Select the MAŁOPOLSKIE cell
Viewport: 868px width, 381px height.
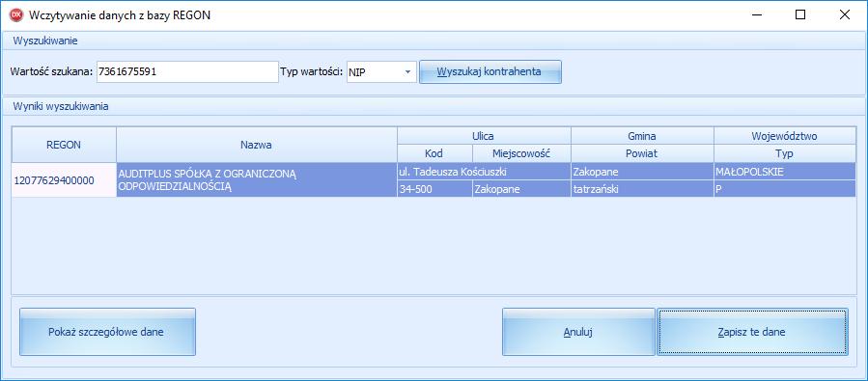coord(784,172)
